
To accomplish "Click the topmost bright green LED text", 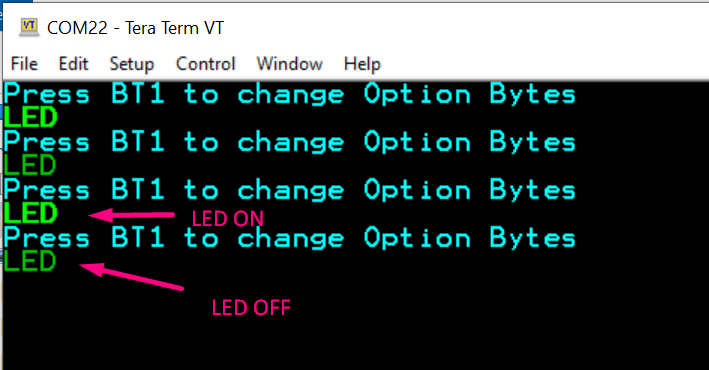I will point(30,118).
